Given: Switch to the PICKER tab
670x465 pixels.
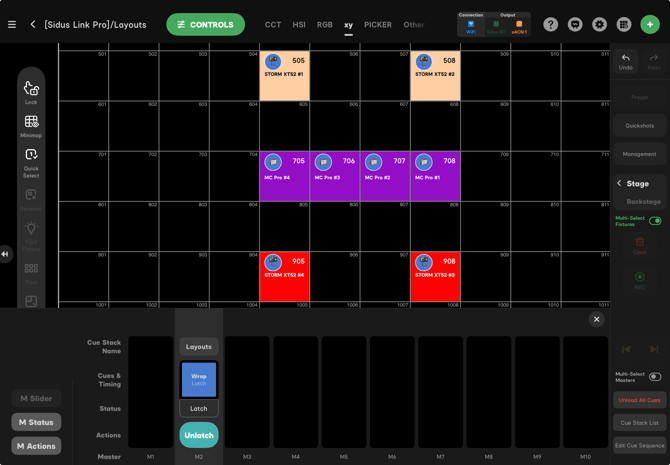Looking at the screenshot, I should point(378,24).
